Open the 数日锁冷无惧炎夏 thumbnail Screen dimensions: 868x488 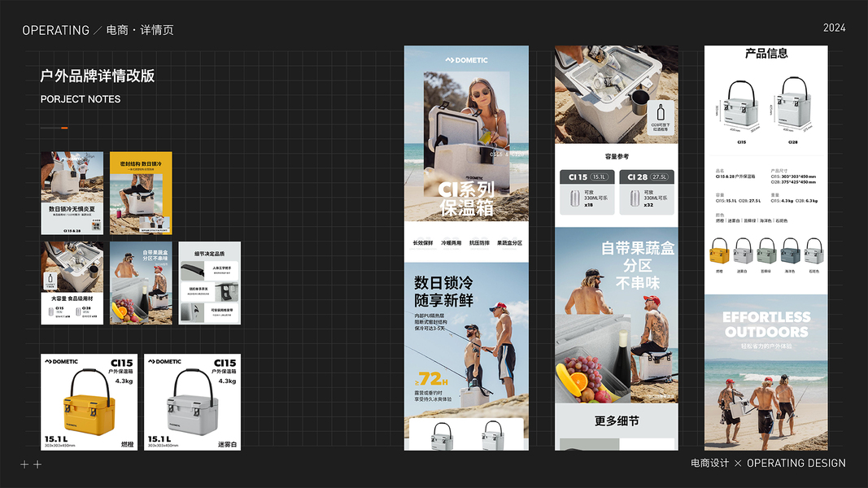click(x=72, y=193)
